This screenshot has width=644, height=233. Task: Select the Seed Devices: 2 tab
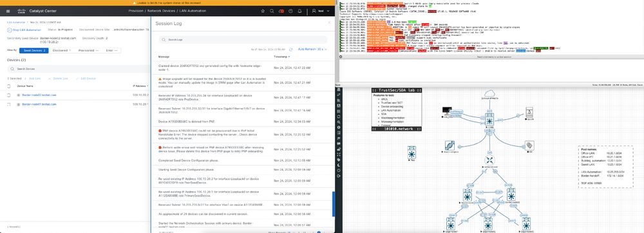tap(34, 50)
